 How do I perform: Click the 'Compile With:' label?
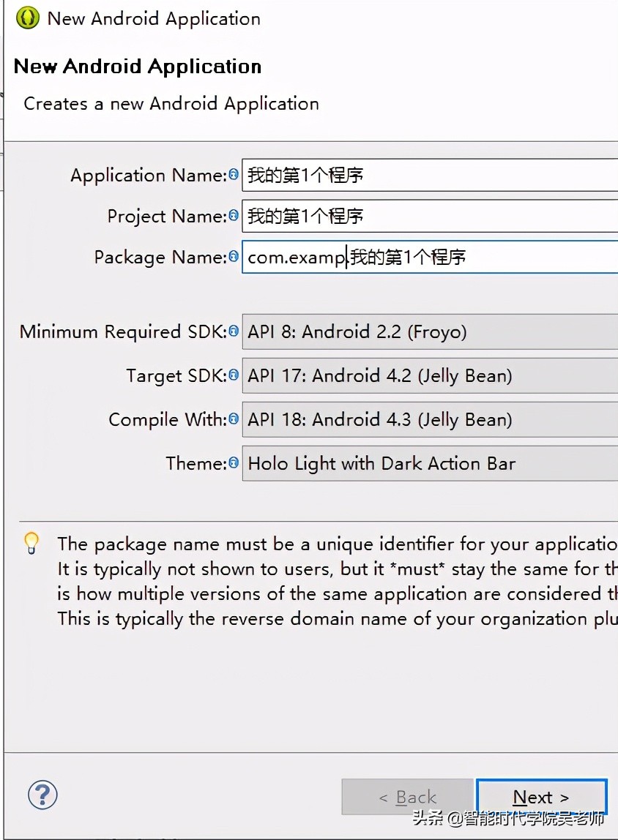click(168, 419)
